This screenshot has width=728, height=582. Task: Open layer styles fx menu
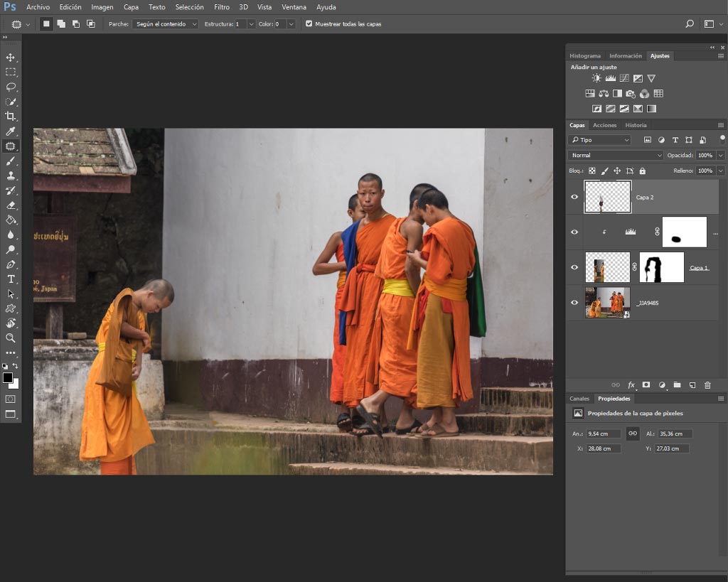(631, 385)
